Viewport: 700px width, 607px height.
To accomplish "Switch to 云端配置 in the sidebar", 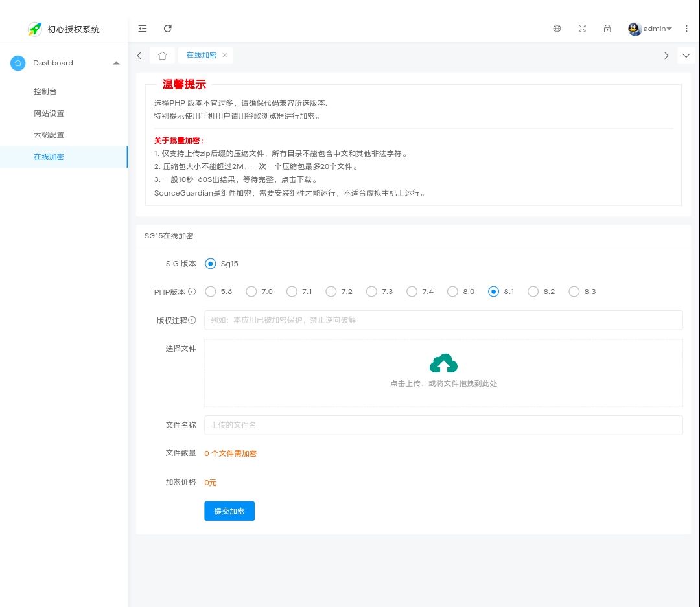I will [x=49, y=135].
